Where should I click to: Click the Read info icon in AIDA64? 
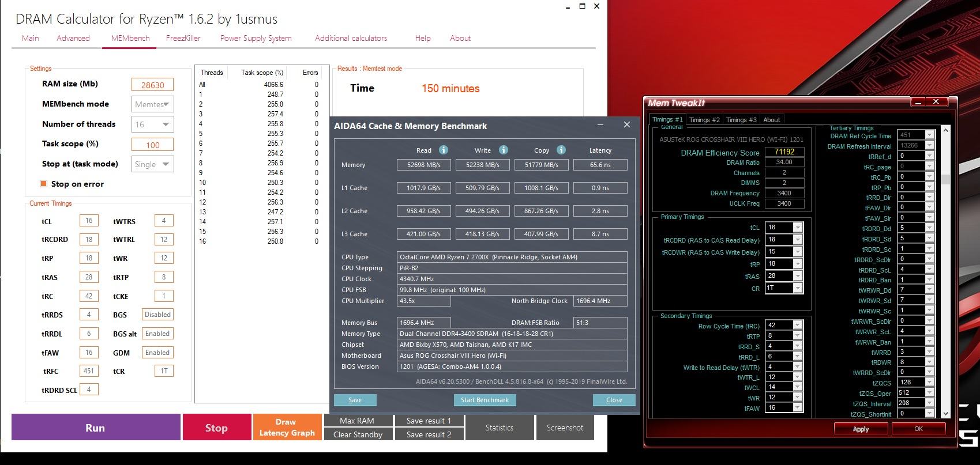click(444, 150)
